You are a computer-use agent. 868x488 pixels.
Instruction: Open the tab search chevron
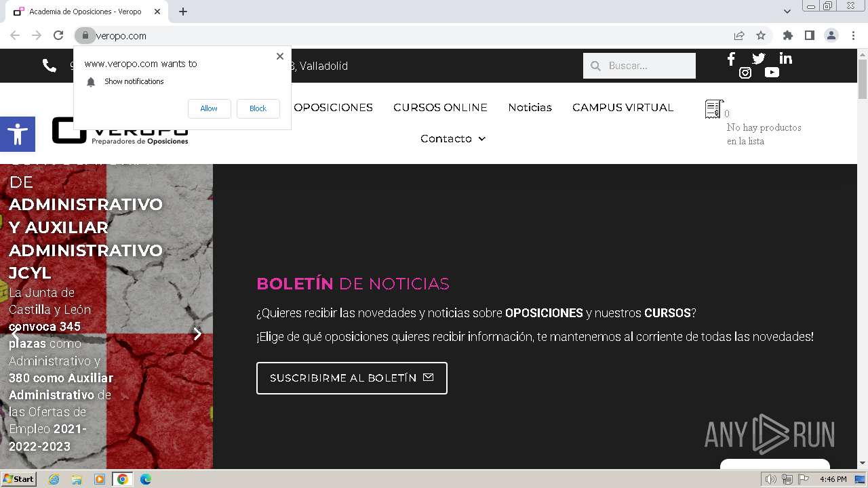click(x=787, y=12)
